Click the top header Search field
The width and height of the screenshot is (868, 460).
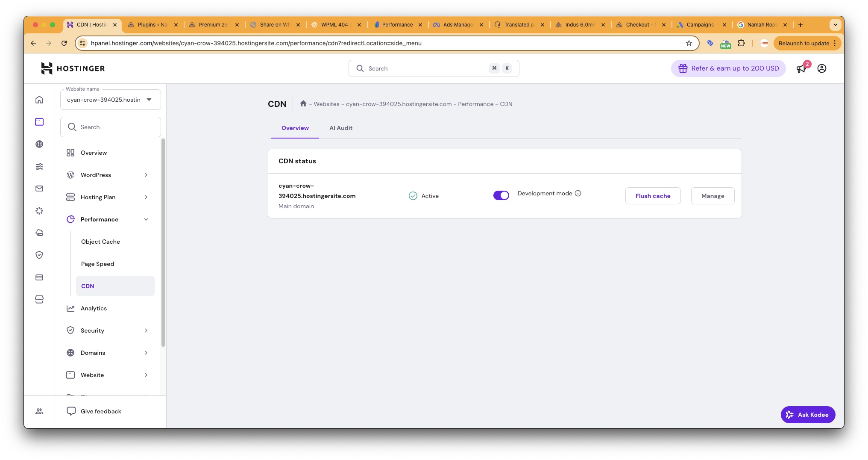434,68
